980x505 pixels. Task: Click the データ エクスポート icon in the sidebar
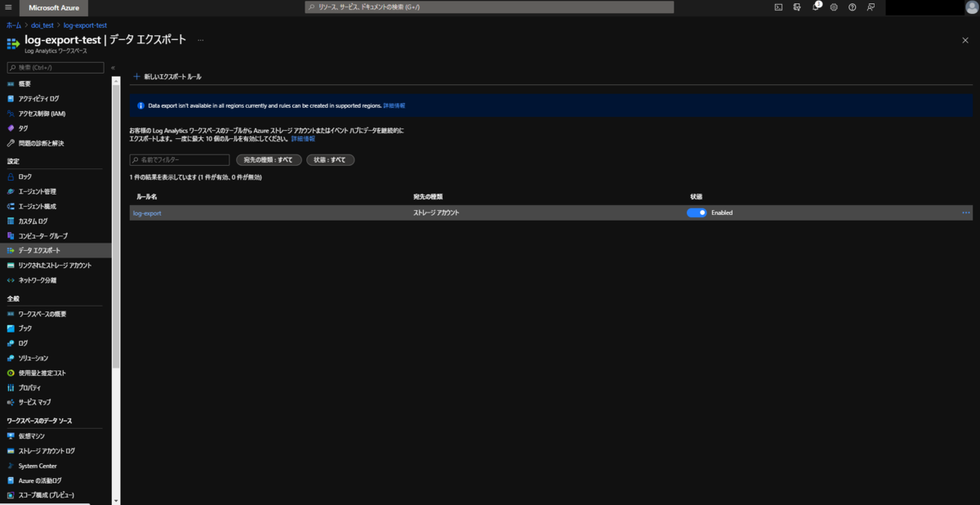11,250
